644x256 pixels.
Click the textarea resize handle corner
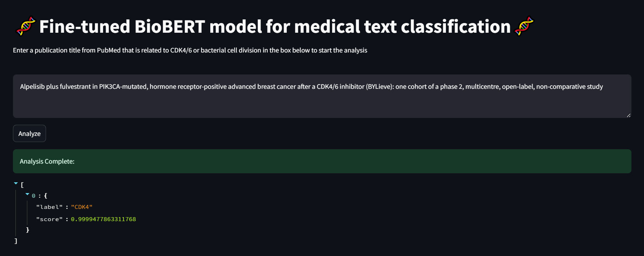point(628,115)
